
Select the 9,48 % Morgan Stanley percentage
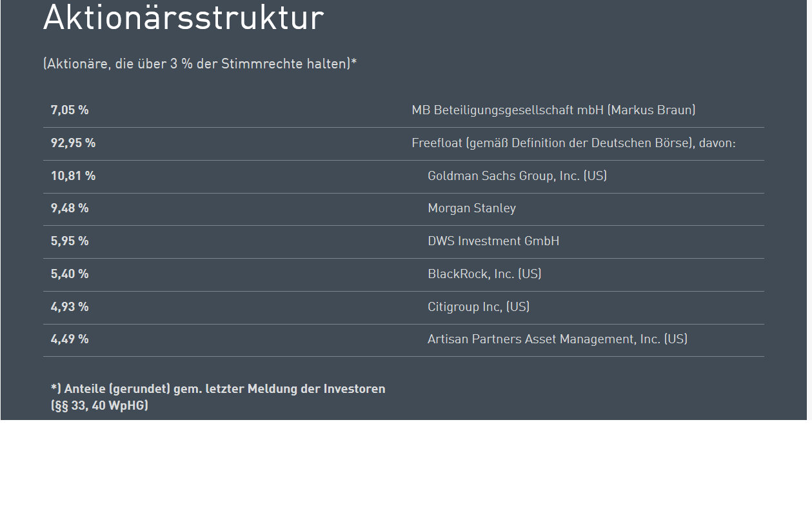click(70, 208)
